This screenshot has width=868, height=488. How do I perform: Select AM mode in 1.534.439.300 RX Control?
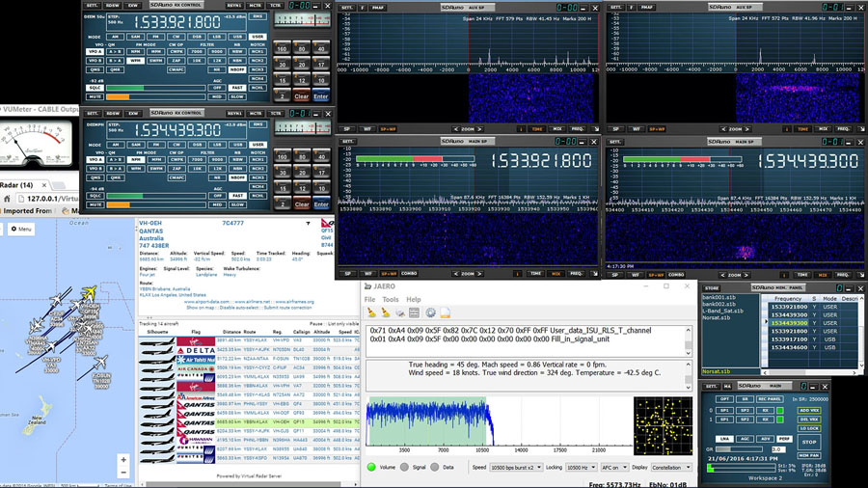[115, 145]
